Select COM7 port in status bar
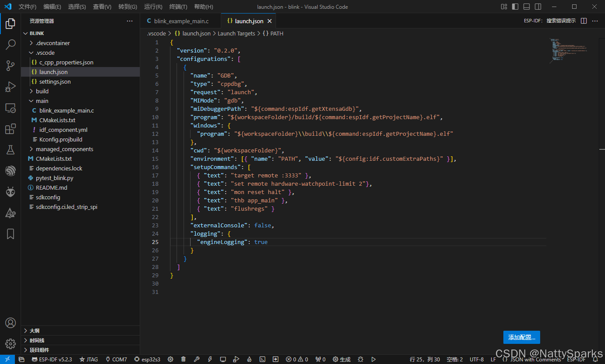This screenshot has height=364, width=605. tap(116, 359)
